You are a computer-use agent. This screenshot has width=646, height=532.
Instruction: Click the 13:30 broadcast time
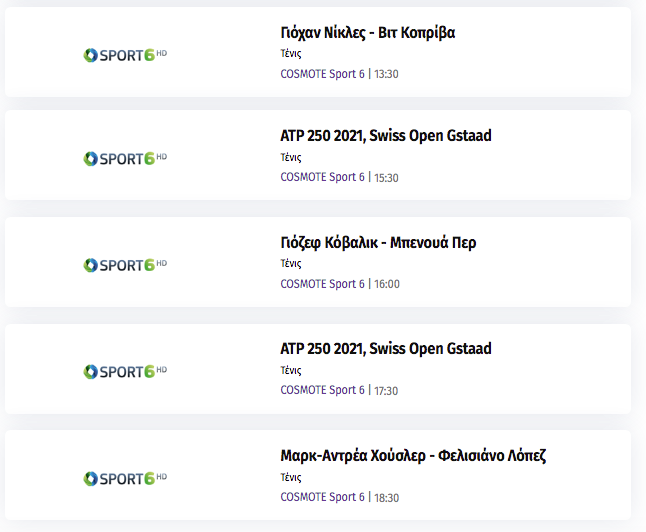pyautogui.click(x=386, y=74)
